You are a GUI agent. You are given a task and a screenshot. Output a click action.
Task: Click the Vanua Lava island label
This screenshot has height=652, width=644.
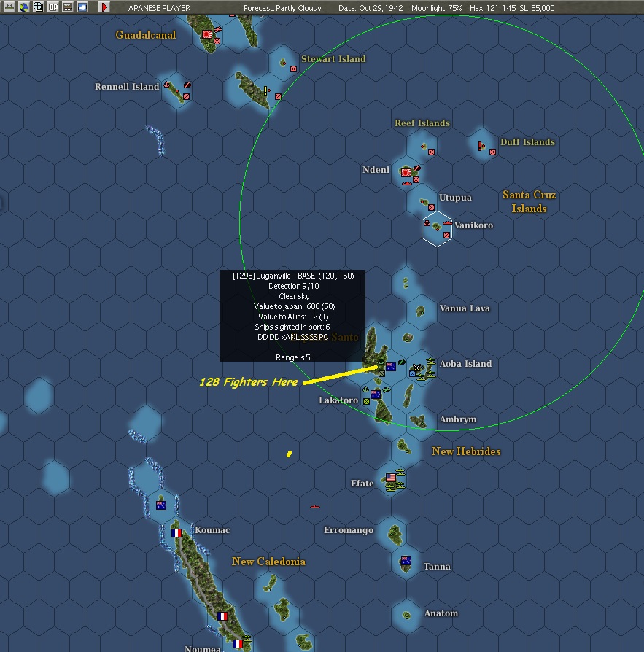pyautogui.click(x=465, y=308)
